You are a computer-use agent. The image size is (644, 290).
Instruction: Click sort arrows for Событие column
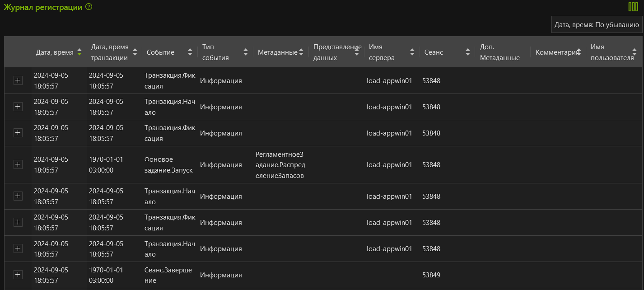pyautogui.click(x=190, y=52)
